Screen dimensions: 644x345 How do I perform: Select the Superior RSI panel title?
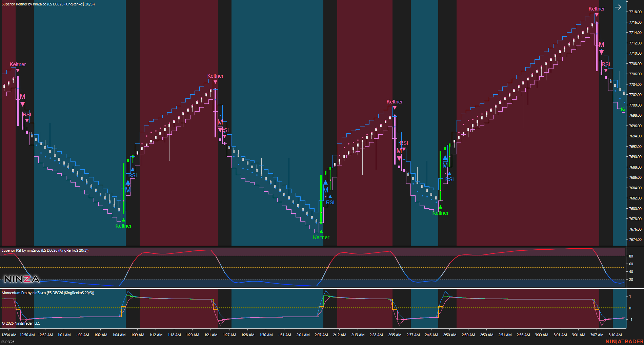click(45, 250)
